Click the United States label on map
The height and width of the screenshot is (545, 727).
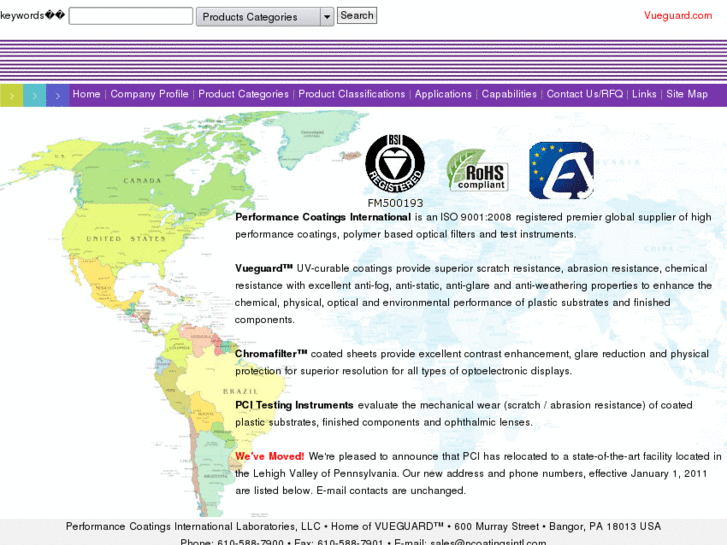(x=126, y=238)
